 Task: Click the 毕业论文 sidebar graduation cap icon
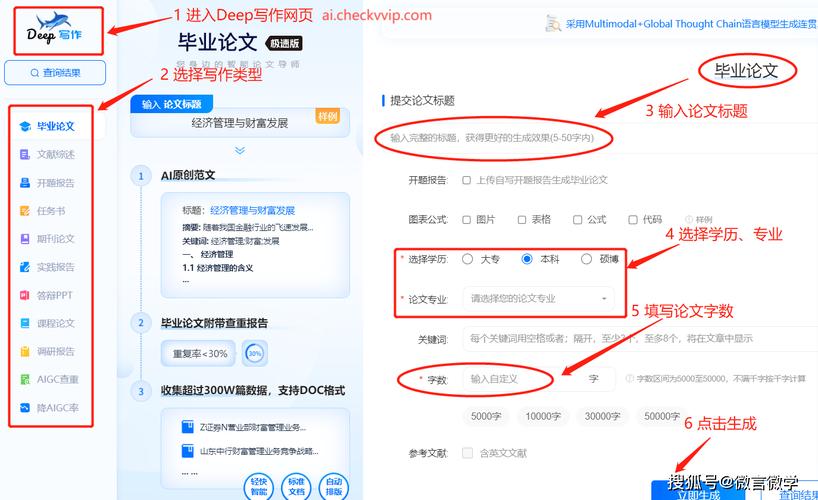click(25, 126)
